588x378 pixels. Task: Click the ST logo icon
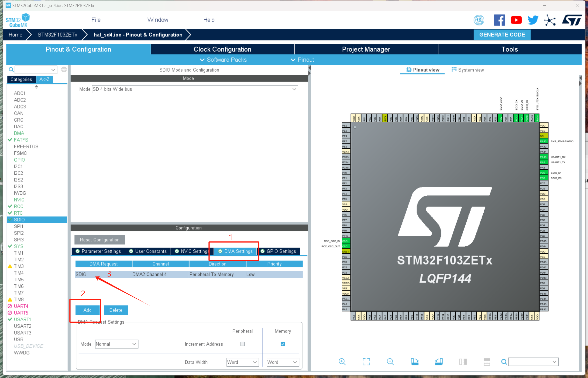point(572,20)
